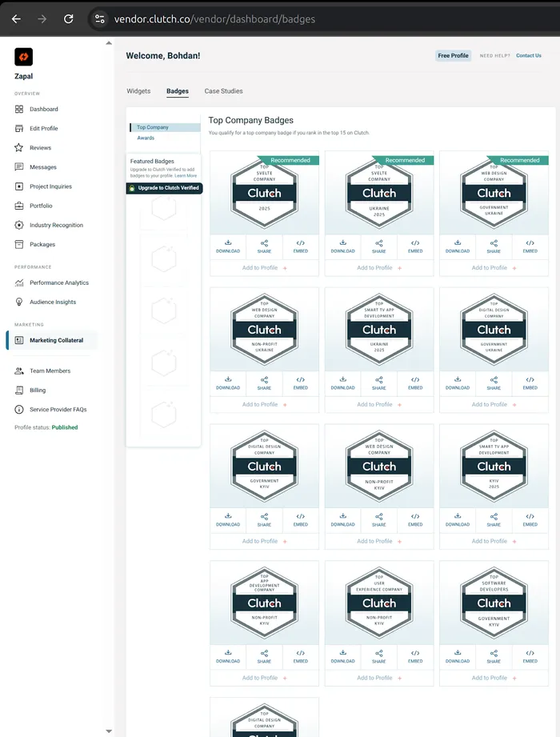Download Web Design Non-Profit Ukraine badge
The height and width of the screenshot is (737, 560).
(x=228, y=383)
